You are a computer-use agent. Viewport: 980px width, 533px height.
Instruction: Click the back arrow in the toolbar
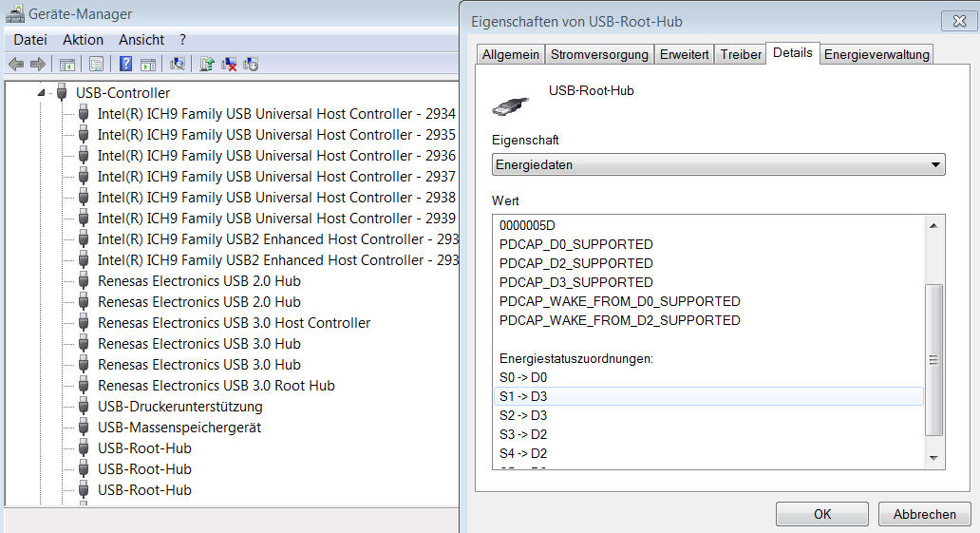click(x=15, y=64)
